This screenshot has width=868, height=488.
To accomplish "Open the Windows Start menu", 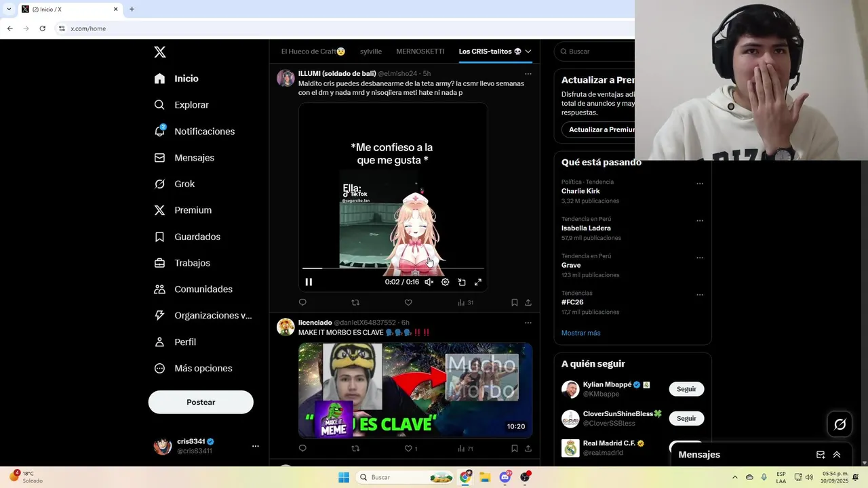I will click(344, 477).
